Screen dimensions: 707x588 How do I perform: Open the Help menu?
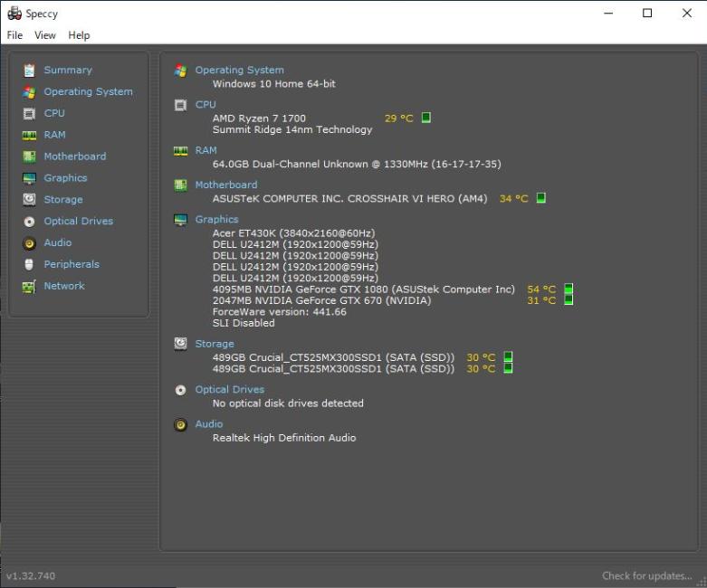pyautogui.click(x=79, y=35)
